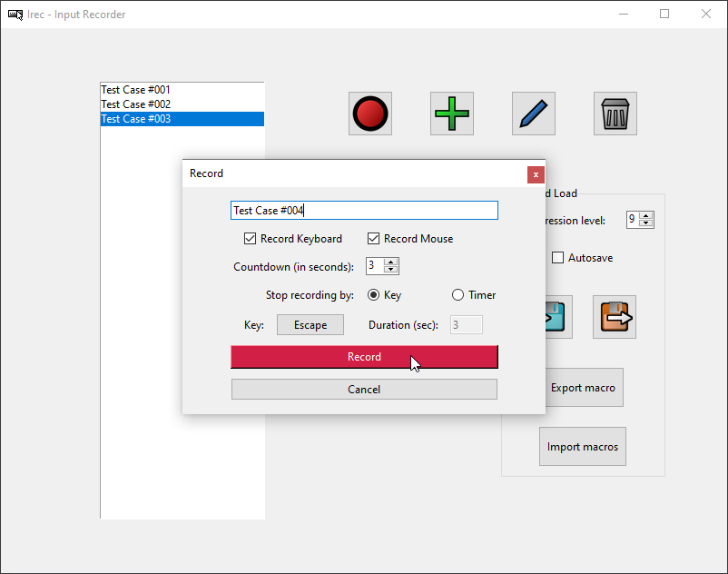Click the orange floppy disk load icon
Image resolution: width=728 pixels, height=574 pixels.
(x=615, y=317)
